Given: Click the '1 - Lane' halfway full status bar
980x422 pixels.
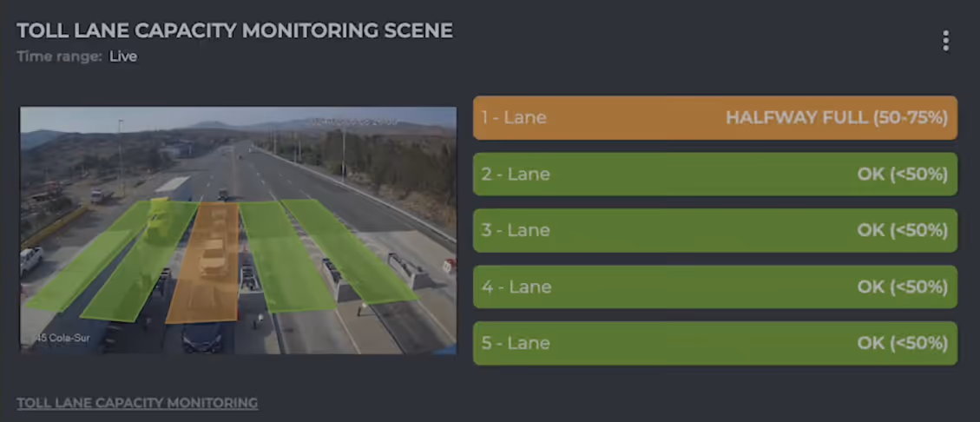Looking at the screenshot, I should [x=715, y=117].
